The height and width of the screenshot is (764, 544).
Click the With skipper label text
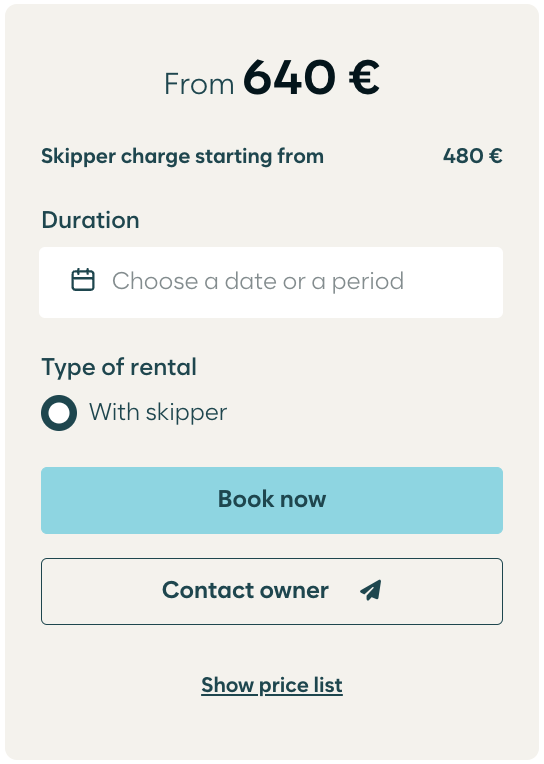pos(158,413)
